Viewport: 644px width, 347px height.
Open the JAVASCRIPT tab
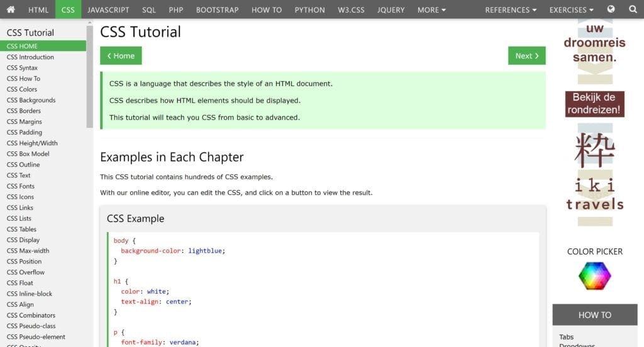coord(108,9)
